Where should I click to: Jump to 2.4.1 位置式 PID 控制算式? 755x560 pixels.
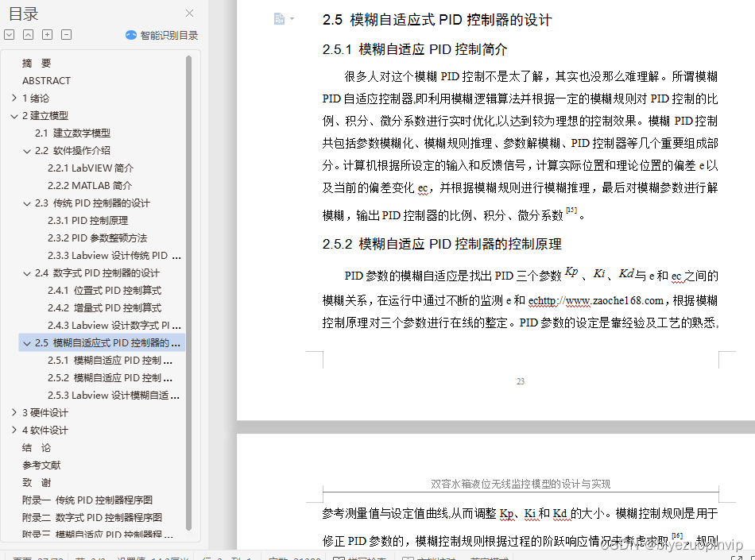104,290
